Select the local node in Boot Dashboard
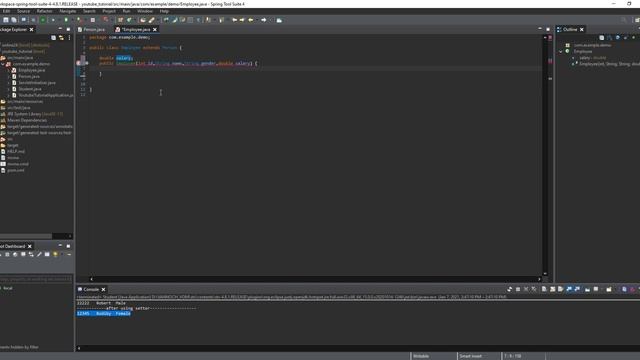Viewport: 640px width, 360px height. click(8, 288)
